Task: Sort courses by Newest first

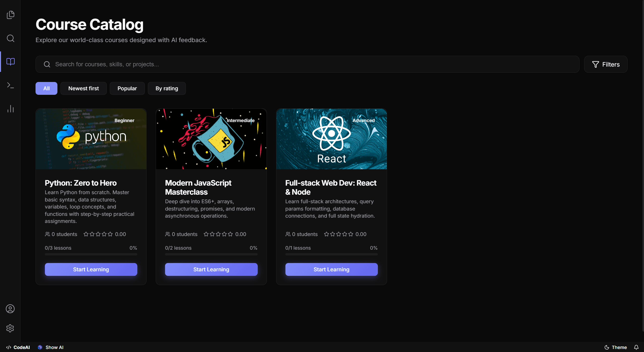Action: pyautogui.click(x=83, y=88)
